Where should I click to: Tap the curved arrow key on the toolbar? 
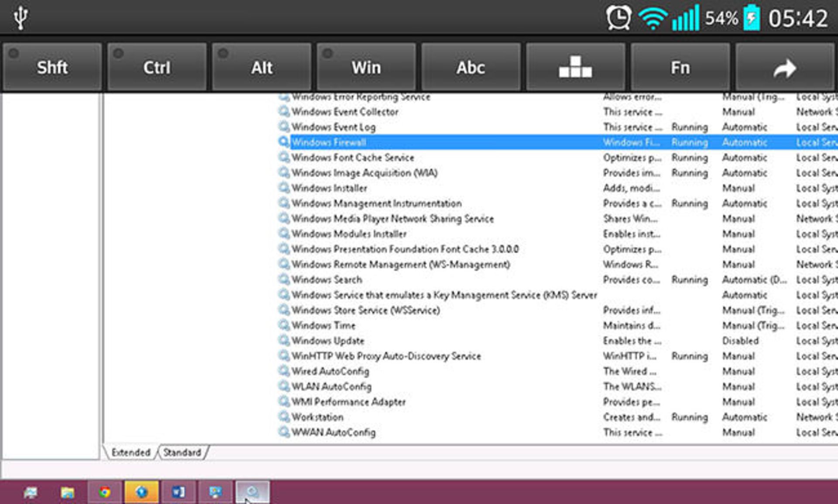coord(785,67)
